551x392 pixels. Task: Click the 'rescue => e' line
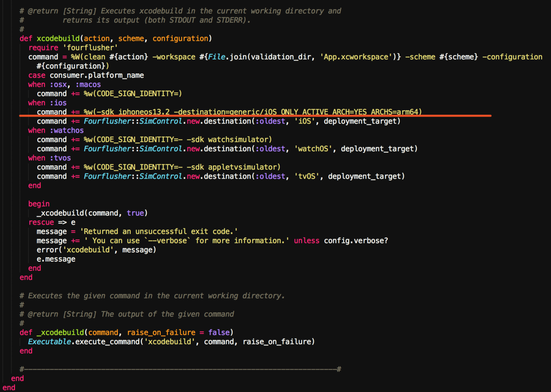52,222
